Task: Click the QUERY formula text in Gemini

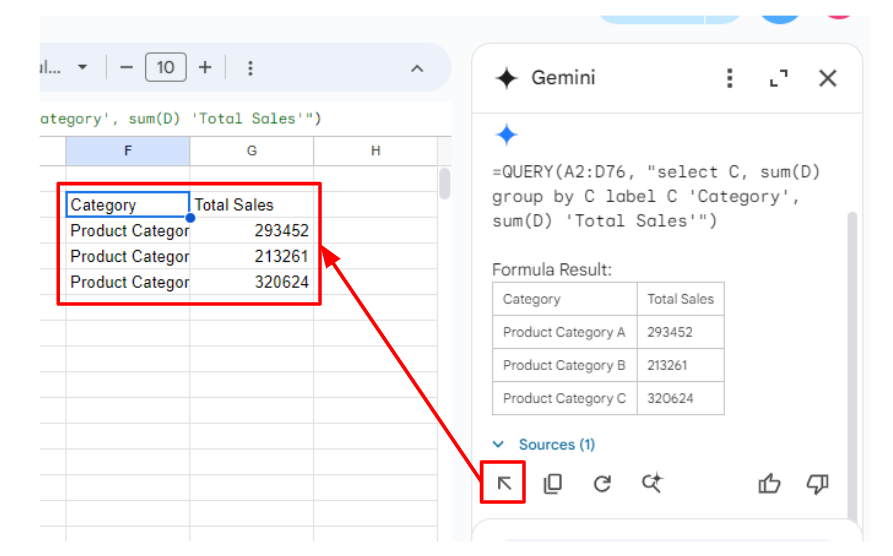Action: click(656, 197)
